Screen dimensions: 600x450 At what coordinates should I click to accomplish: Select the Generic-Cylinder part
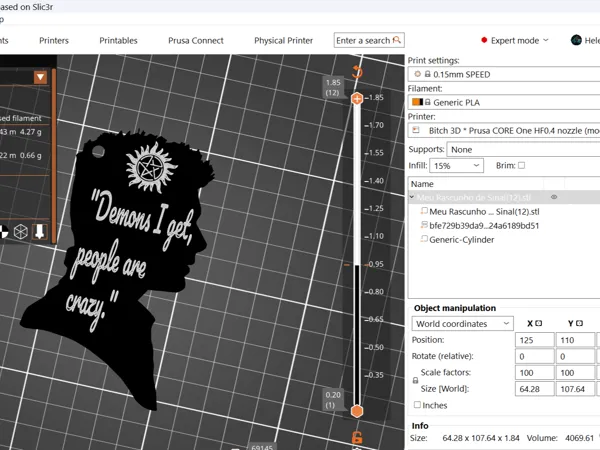[x=461, y=240]
